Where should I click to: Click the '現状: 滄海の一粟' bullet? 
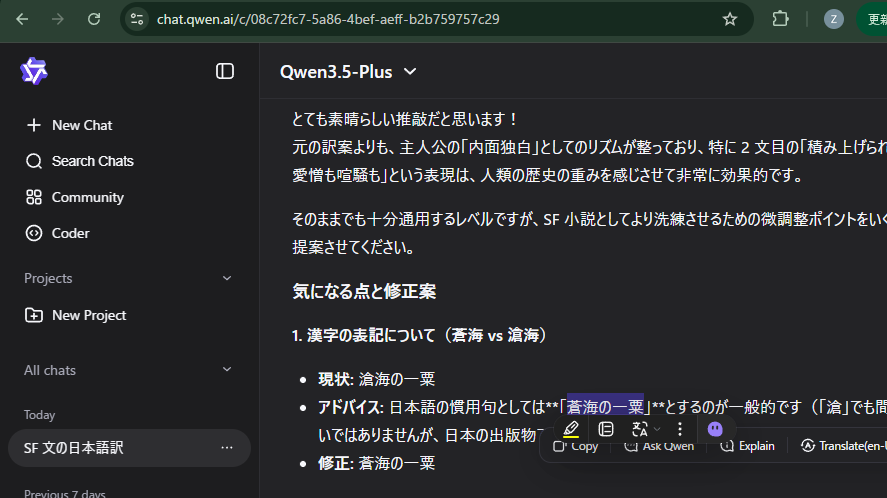point(376,379)
